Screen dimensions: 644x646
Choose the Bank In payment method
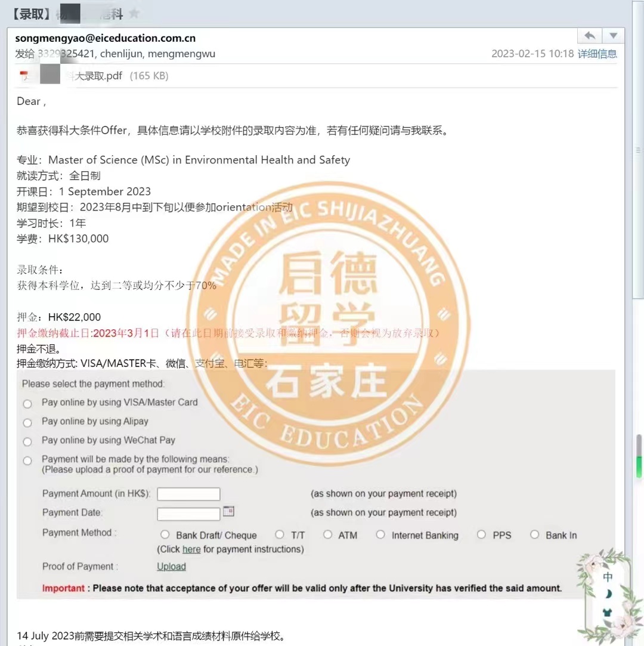pos(534,534)
